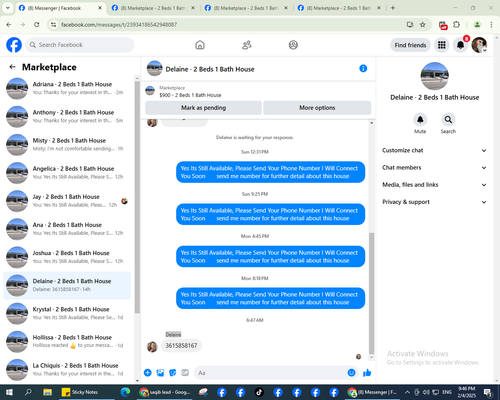Show hidden system tray icons

click(407, 392)
